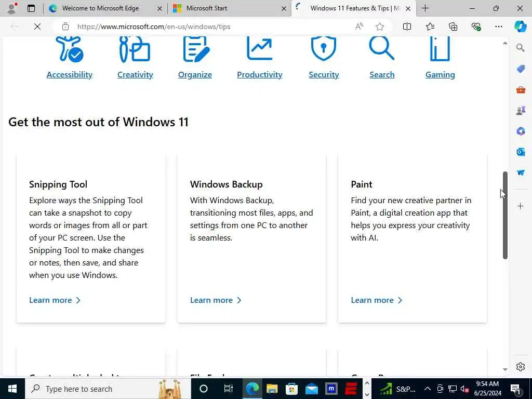Image resolution: width=532 pixels, height=399 pixels.
Task: Open tab actions menu
Action: point(31,8)
